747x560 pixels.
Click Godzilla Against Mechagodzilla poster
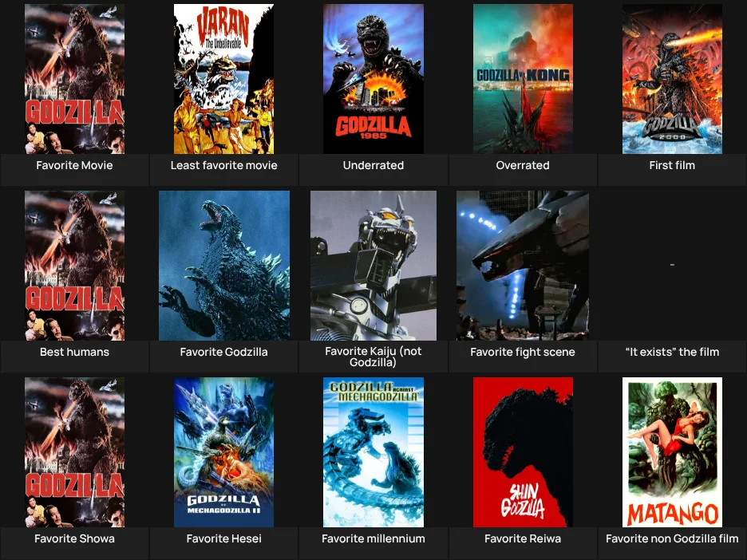pyautogui.click(x=373, y=452)
